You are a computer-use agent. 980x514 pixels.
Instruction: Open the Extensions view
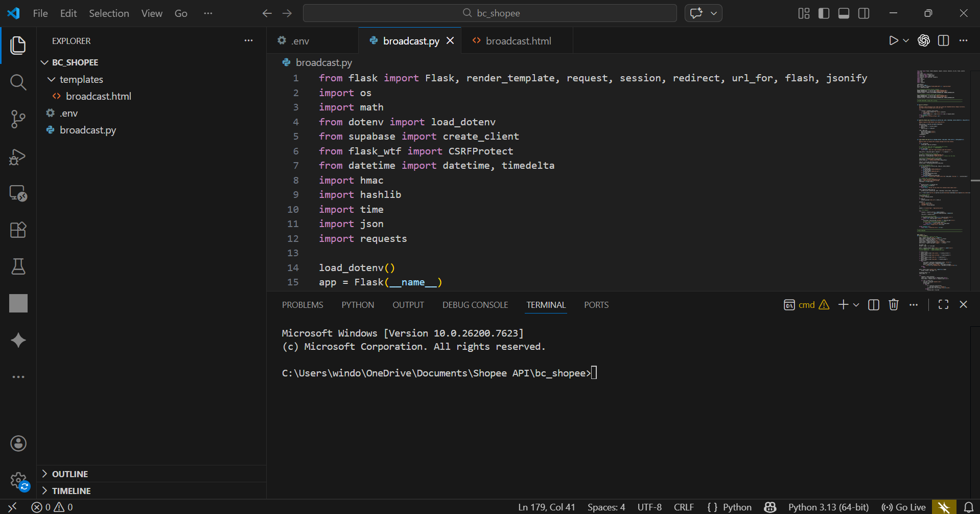[x=18, y=230]
